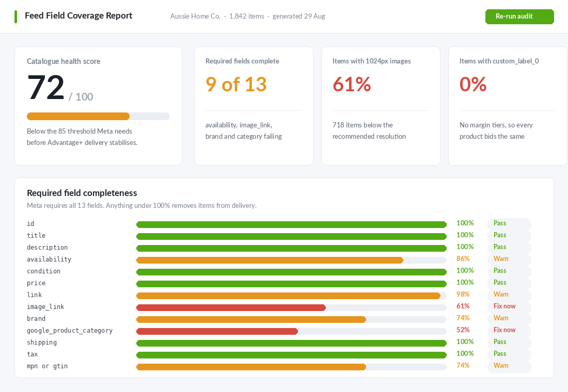568x392 pixels.
Task: Click the google_product_category field name
Action: point(70,331)
